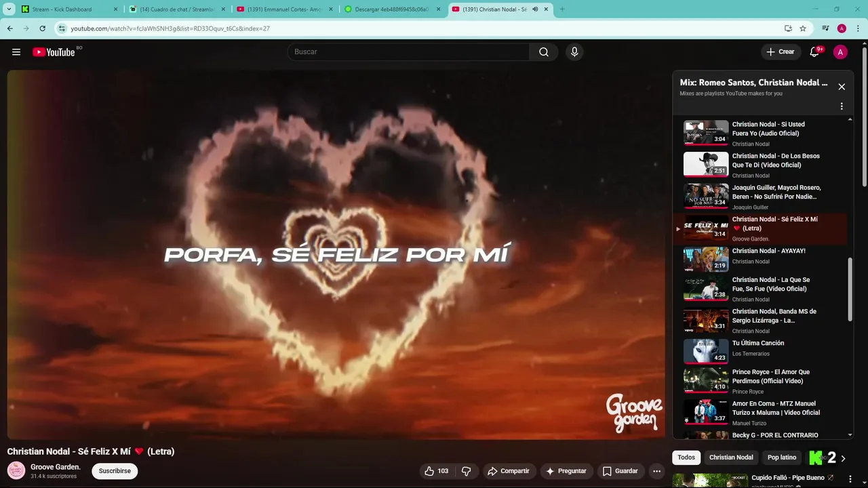868x488 pixels.
Task: Play La Que Se Fue, Se Fue
Action: point(760,288)
